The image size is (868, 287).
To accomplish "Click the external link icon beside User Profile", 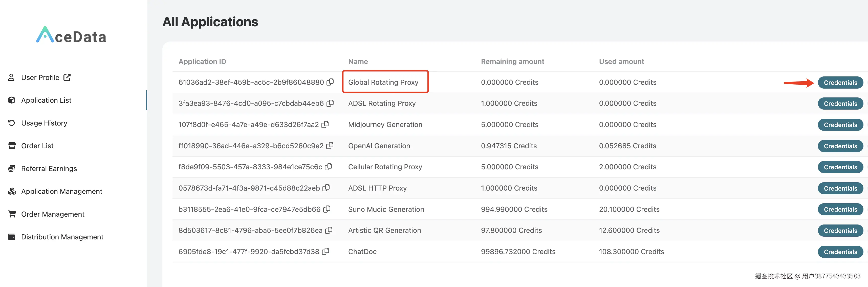I will (67, 77).
